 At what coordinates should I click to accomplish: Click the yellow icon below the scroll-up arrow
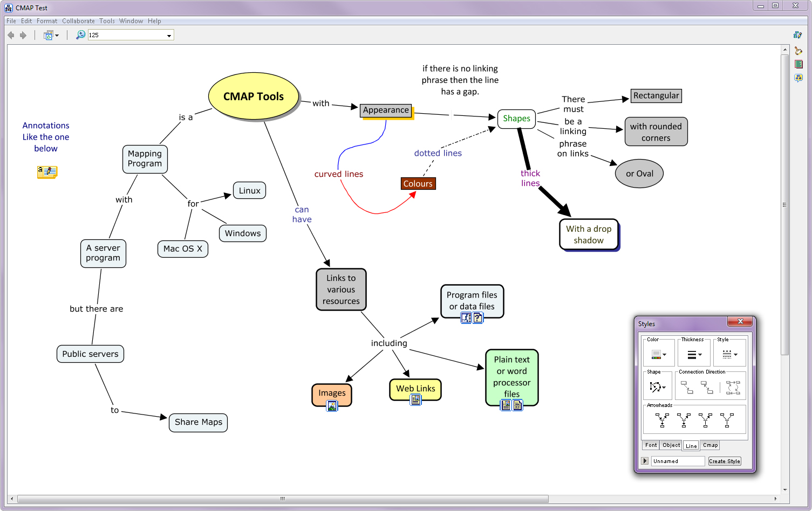click(799, 51)
